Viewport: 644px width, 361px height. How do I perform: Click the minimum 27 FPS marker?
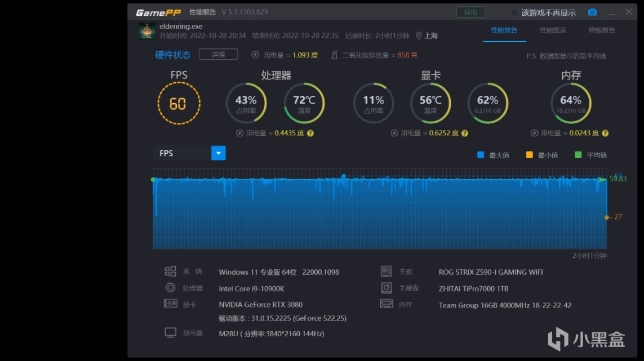[607, 217]
